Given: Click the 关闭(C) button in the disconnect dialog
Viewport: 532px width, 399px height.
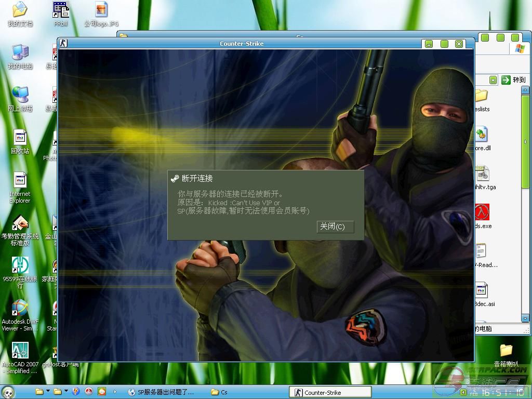Looking at the screenshot, I should [x=335, y=227].
